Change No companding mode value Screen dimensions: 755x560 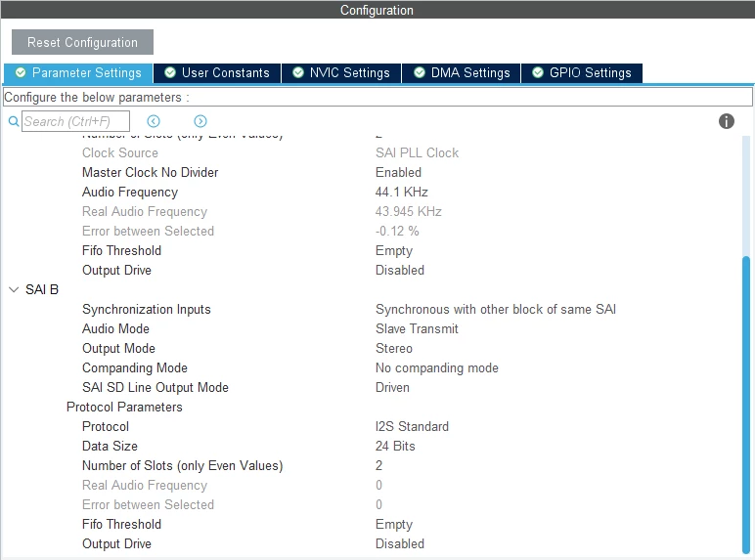point(437,368)
